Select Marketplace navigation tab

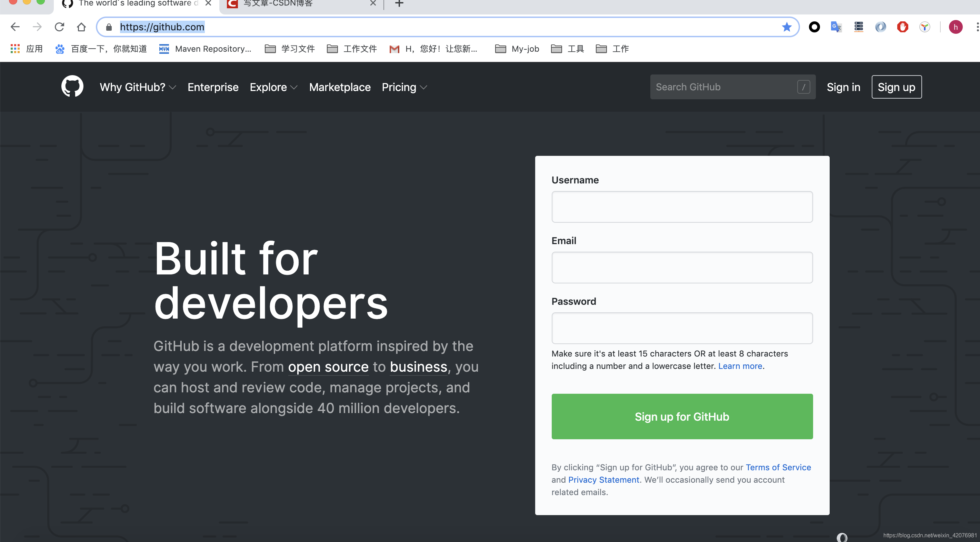(340, 87)
